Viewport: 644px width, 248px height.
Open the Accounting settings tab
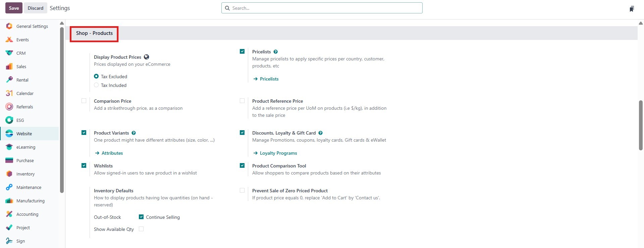point(27,214)
